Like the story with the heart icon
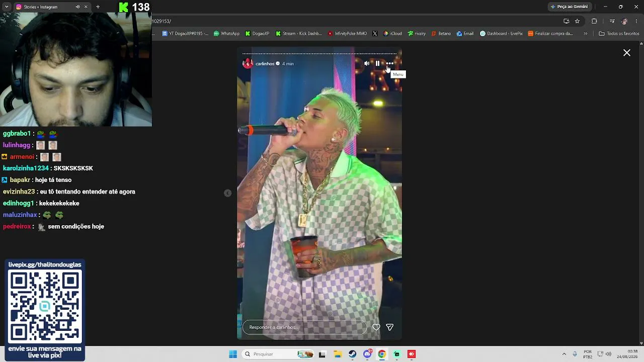 (x=376, y=327)
